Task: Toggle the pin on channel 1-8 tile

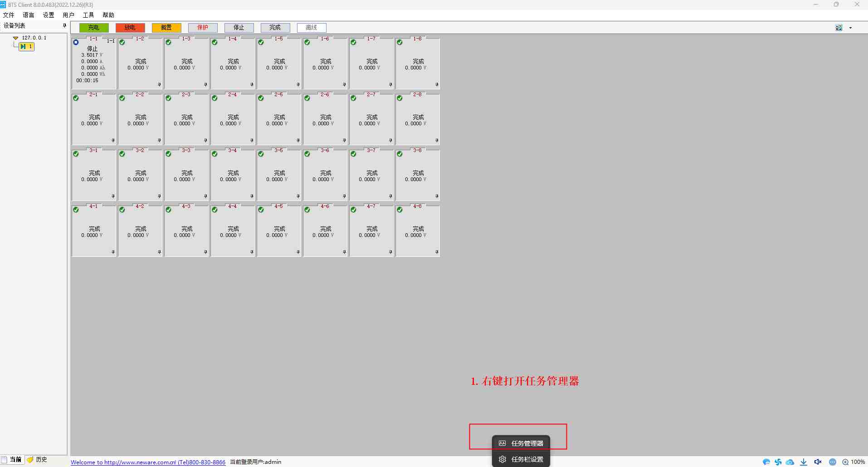Action: pyautogui.click(x=437, y=84)
